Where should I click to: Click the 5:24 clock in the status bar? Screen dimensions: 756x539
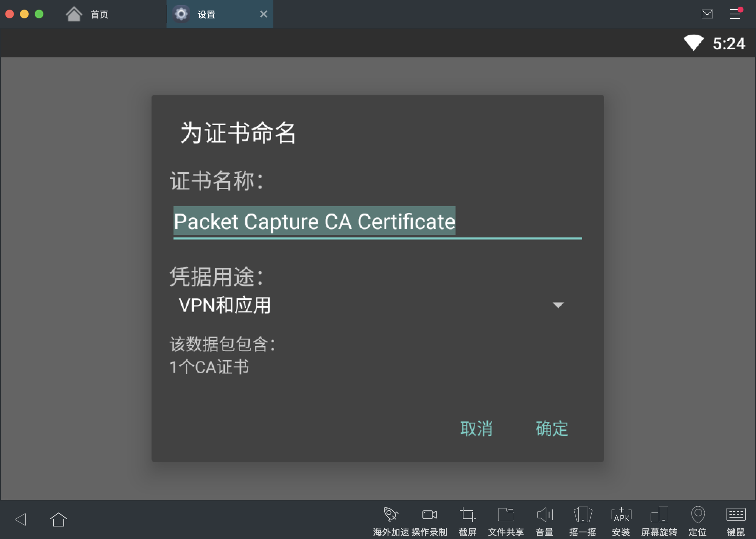[x=729, y=43]
